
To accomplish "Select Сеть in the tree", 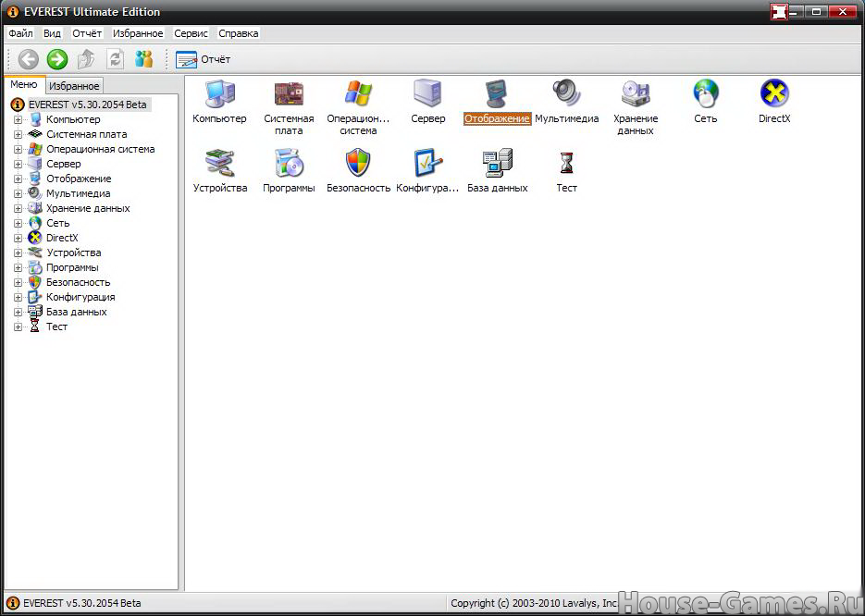I will click(x=58, y=223).
